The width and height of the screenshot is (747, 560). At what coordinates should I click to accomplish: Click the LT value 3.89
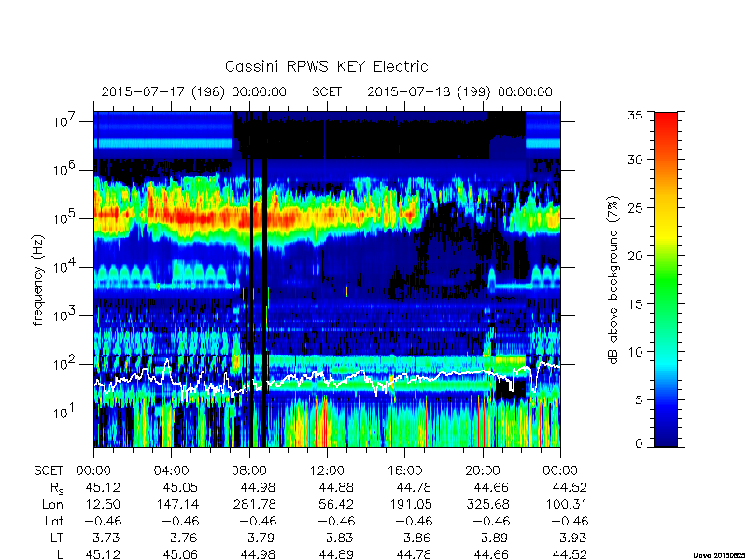click(496, 538)
